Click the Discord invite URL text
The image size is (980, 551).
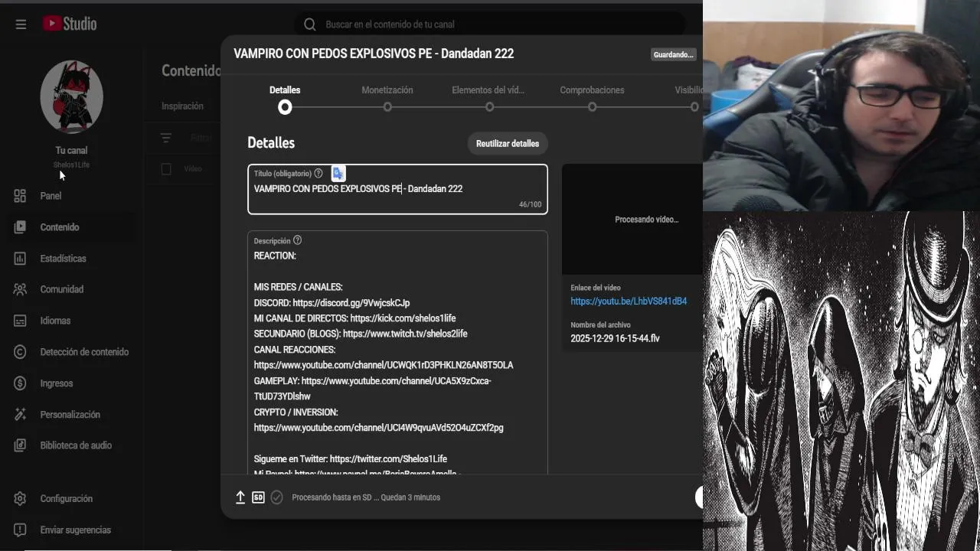tap(351, 303)
